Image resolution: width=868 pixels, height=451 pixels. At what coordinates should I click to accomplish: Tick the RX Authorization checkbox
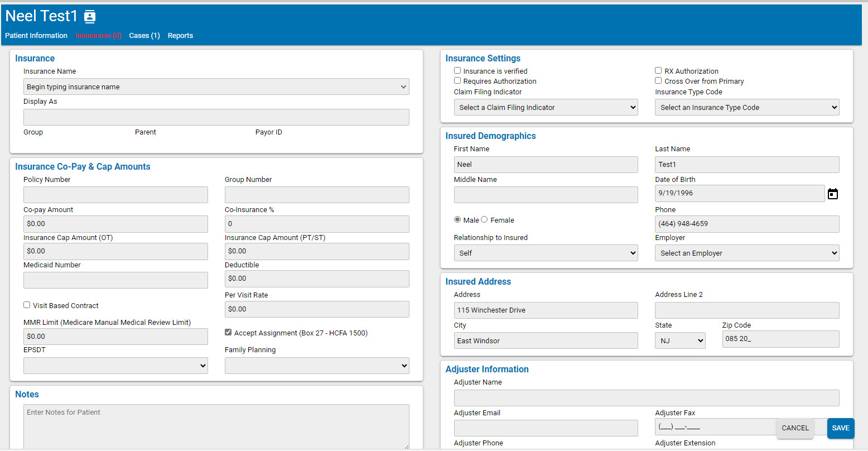coord(658,71)
